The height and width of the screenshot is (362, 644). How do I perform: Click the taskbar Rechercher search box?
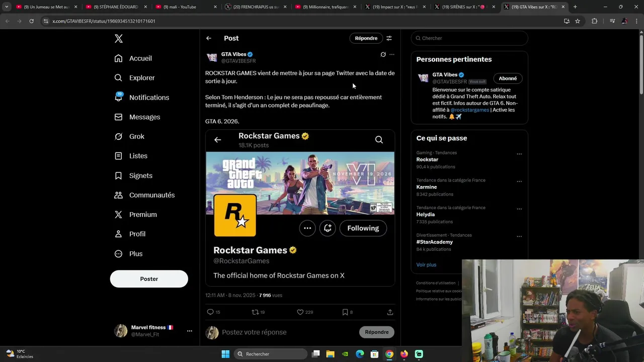(x=271, y=354)
